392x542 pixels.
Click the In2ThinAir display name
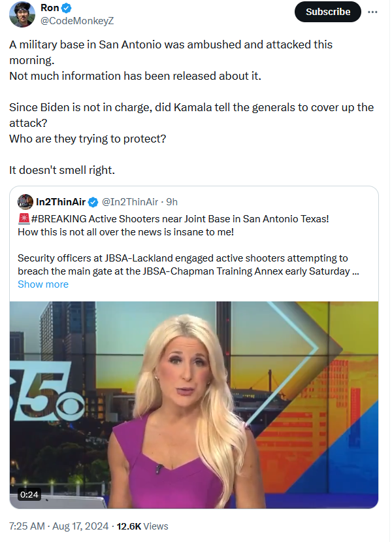click(x=61, y=202)
